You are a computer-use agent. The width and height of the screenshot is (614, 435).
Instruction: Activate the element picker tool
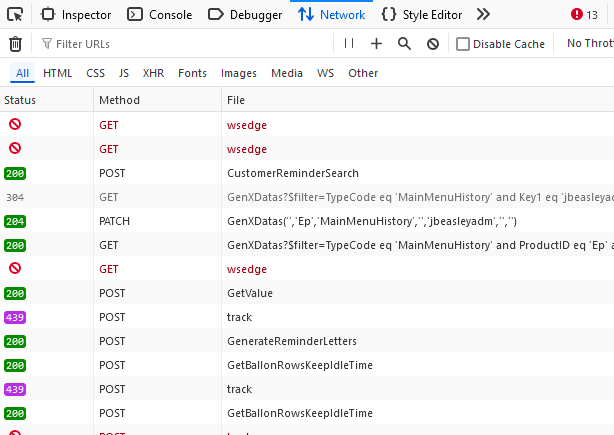(15, 15)
